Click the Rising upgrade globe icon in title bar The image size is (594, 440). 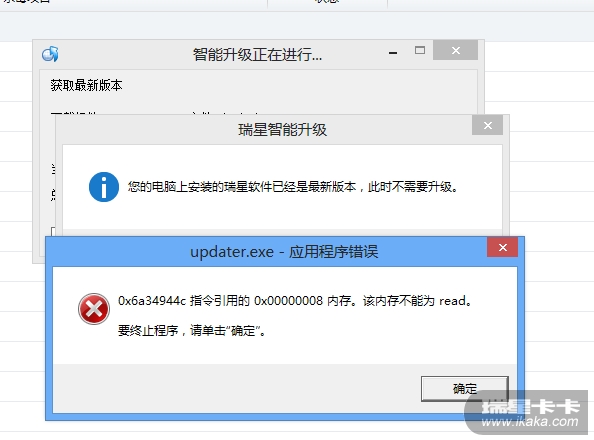pos(50,54)
